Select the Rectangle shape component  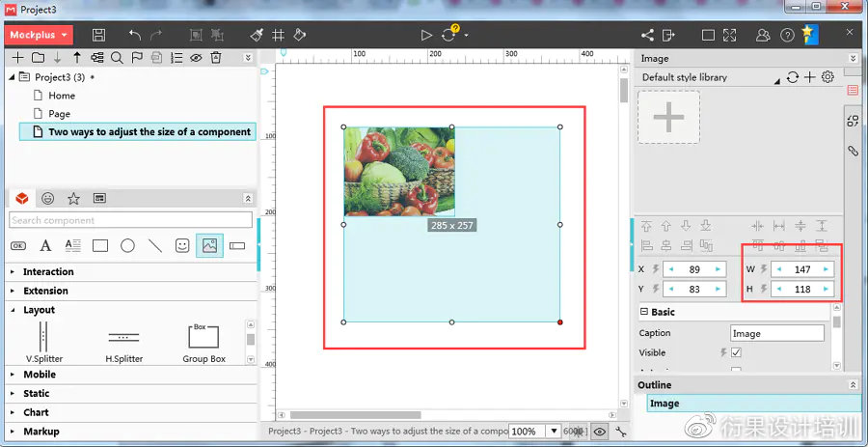pos(100,245)
